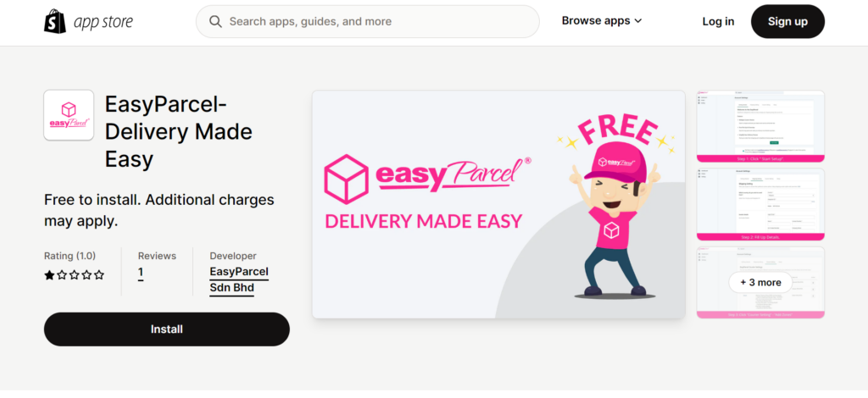Screen dimensions: 868x398
Task: Expand the Browse apps chevron
Action: pos(638,21)
